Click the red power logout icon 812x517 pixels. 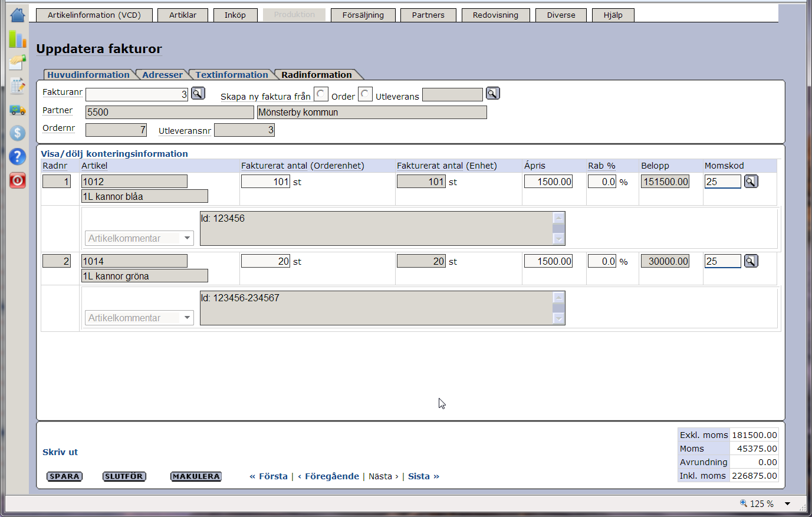[x=18, y=180]
